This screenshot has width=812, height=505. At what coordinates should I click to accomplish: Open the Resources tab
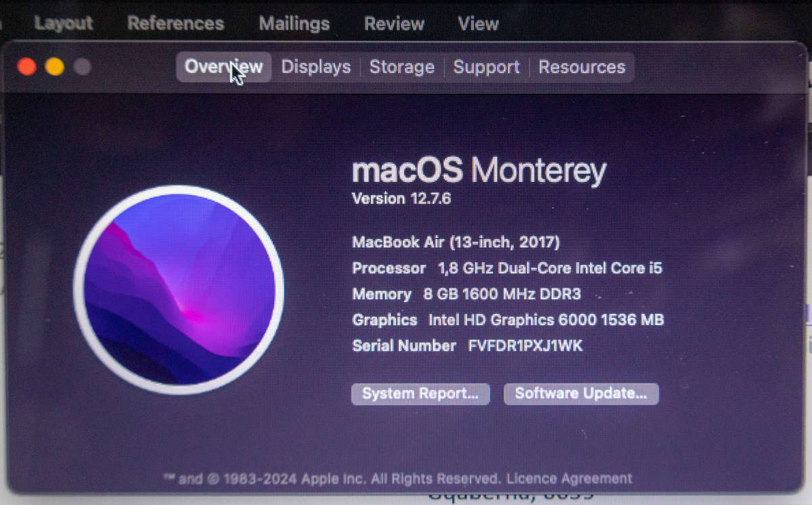tap(582, 66)
